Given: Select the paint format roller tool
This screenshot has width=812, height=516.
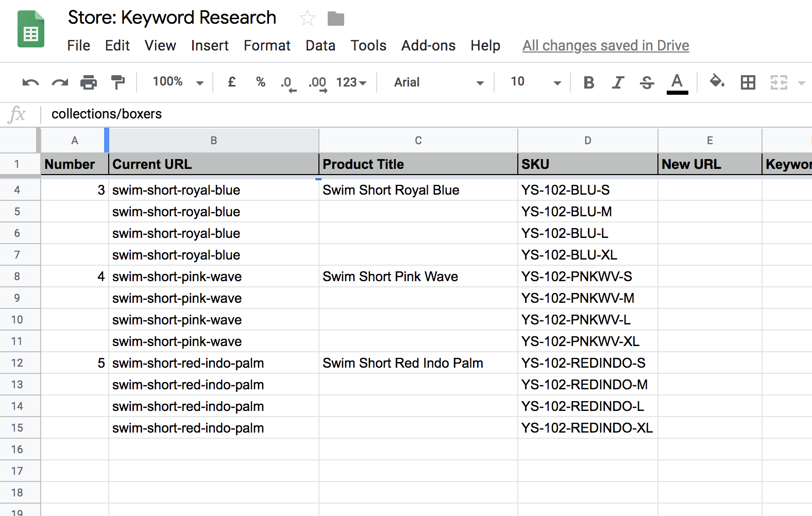Looking at the screenshot, I should (118, 82).
